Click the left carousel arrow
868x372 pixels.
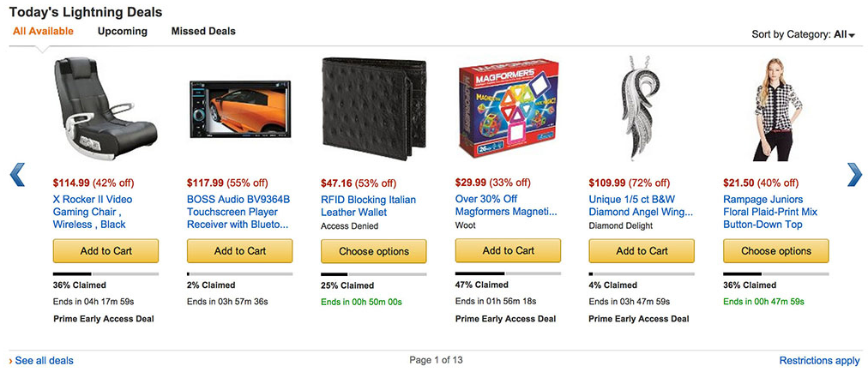18,174
